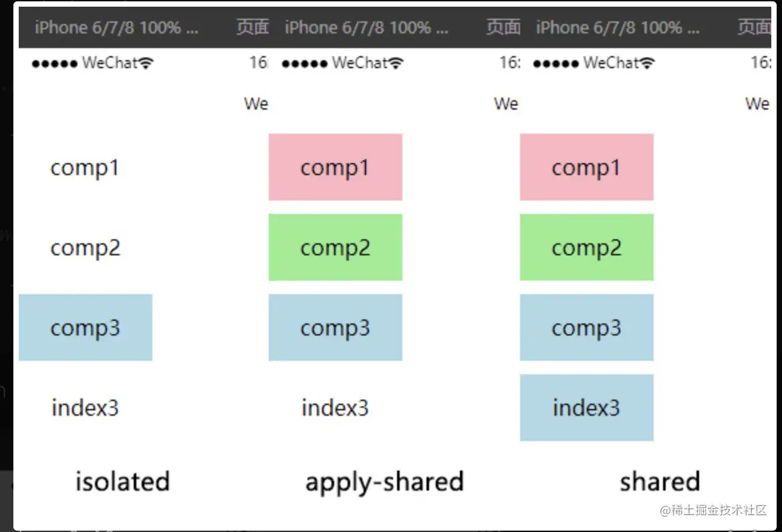Image resolution: width=782 pixels, height=532 pixels.
Task: Click the Wi-Fi icon in the shared simulator
Action: tap(648, 63)
